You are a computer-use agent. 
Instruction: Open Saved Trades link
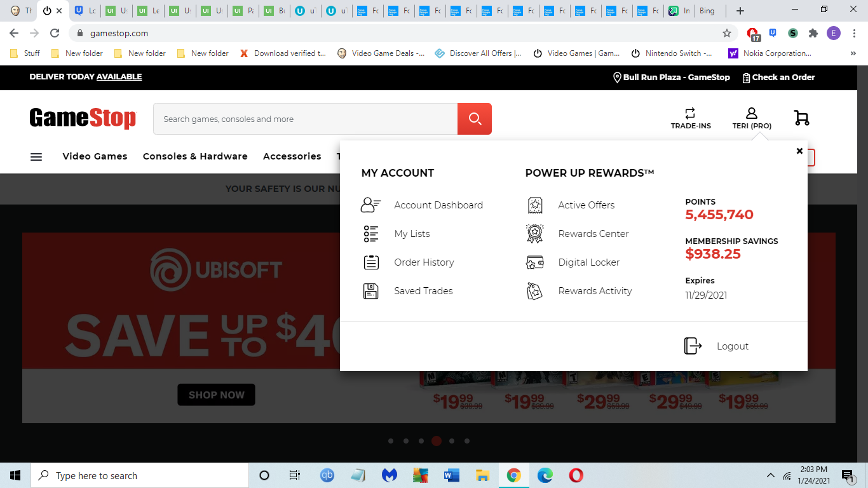(423, 290)
